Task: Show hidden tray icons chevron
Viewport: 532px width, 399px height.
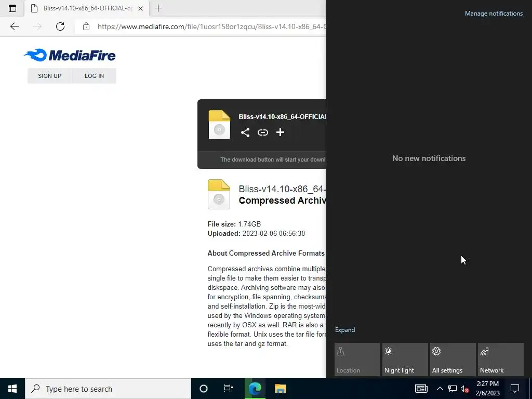Action: [440, 389]
